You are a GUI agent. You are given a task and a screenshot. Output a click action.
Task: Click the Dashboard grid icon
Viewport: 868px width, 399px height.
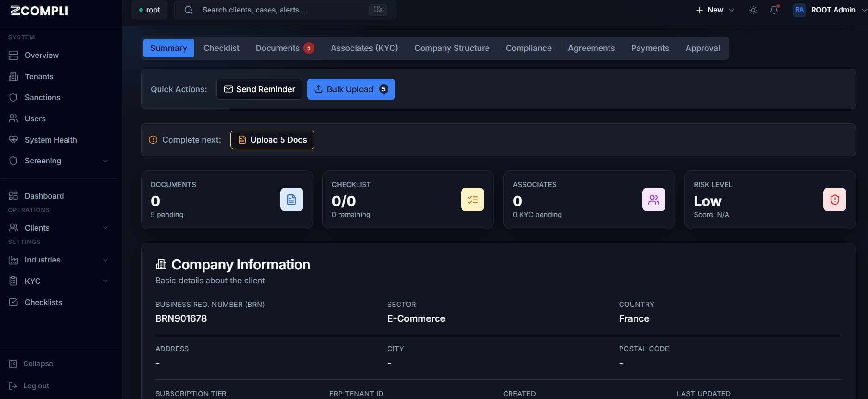tap(13, 196)
